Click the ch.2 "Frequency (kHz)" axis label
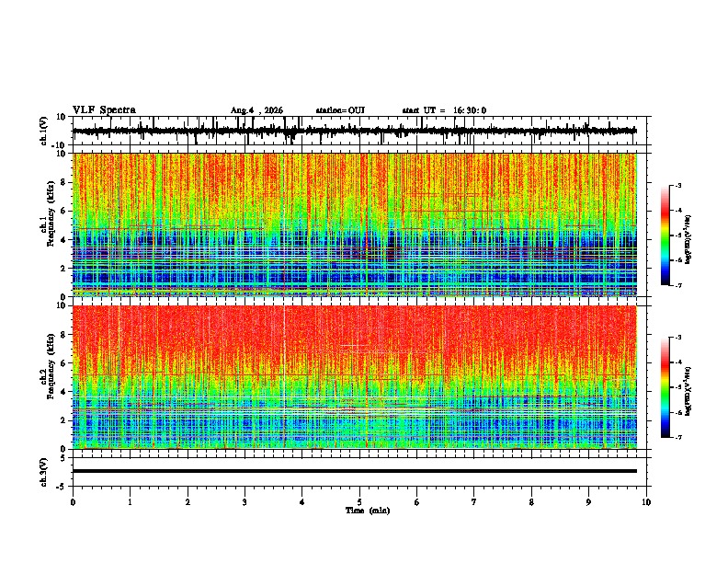 pos(51,366)
